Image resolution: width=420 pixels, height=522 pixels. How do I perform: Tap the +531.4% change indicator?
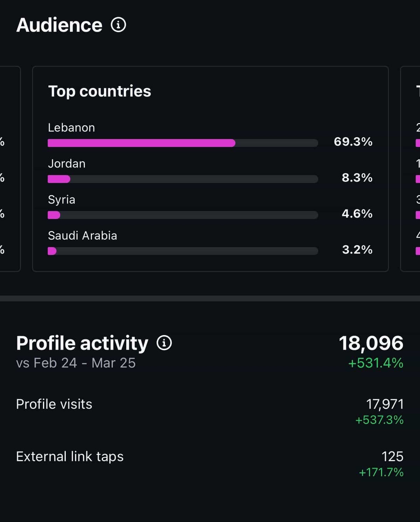point(376,363)
